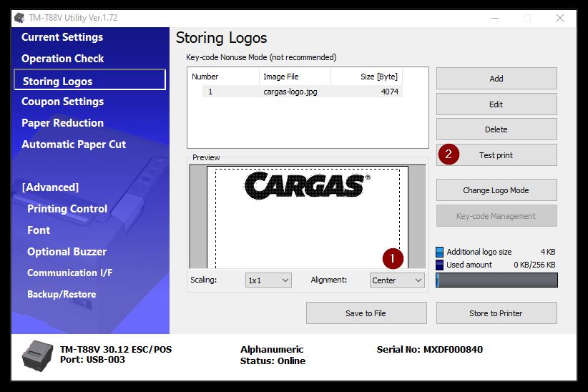Click the Cargas logo preview image
Viewport: 588px width, 392px height.
tap(308, 185)
